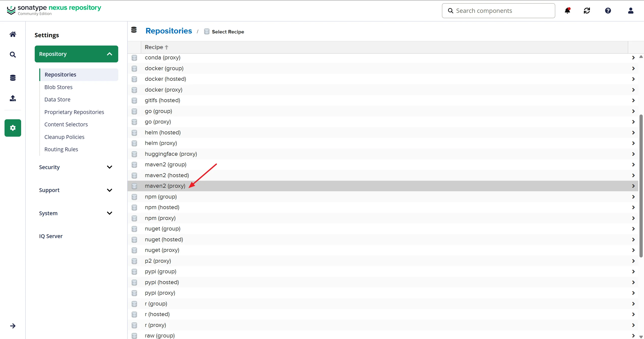This screenshot has width=644, height=339.
Task: Select the maven2 (hosted) recipe
Action: pos(383,175)
